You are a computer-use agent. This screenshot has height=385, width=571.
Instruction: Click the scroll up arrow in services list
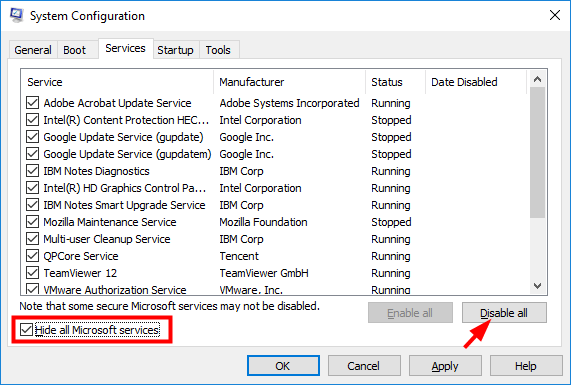pos(537,79)
